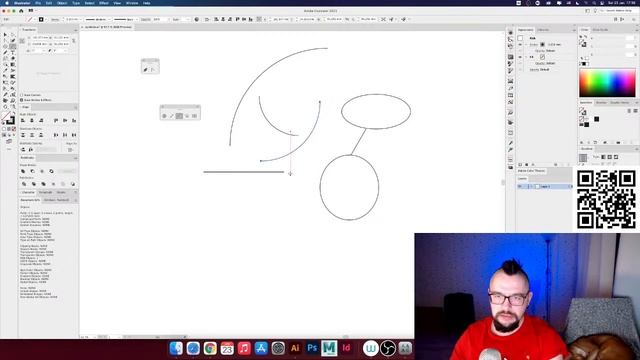Click Trim pathfinder icon

pos(33,184)
